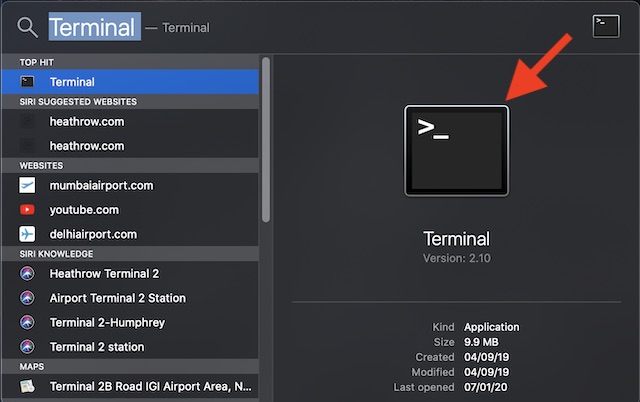
Task: Click the delhiairport.com airplane icon
Action: (x=27, y=234)
